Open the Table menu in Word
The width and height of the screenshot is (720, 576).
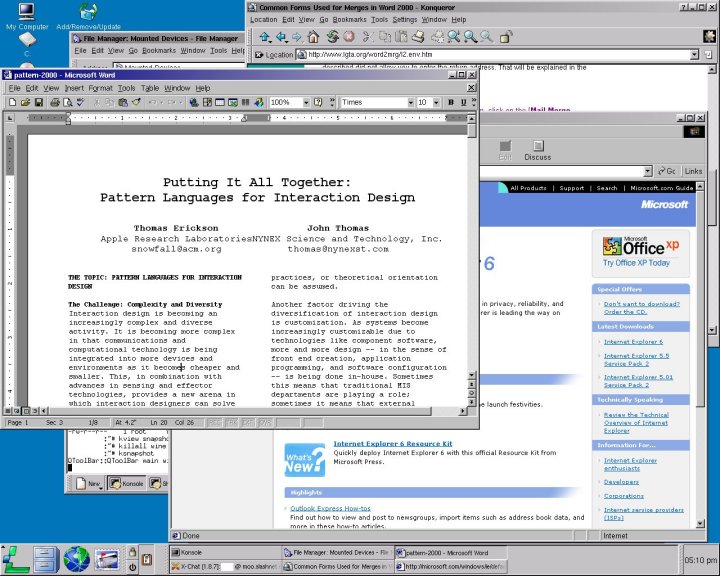pyautogui.click(x=150, y=88)
